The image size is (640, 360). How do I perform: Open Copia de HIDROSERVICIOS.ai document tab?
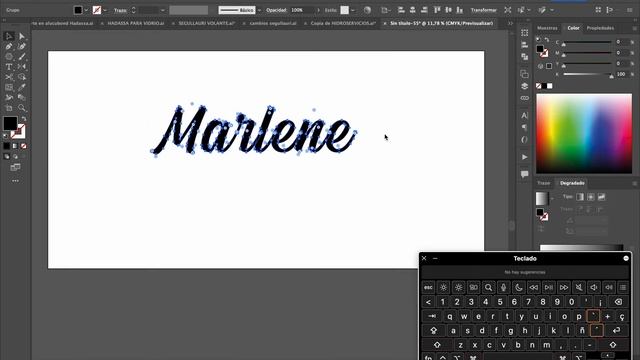pos(343,24)
